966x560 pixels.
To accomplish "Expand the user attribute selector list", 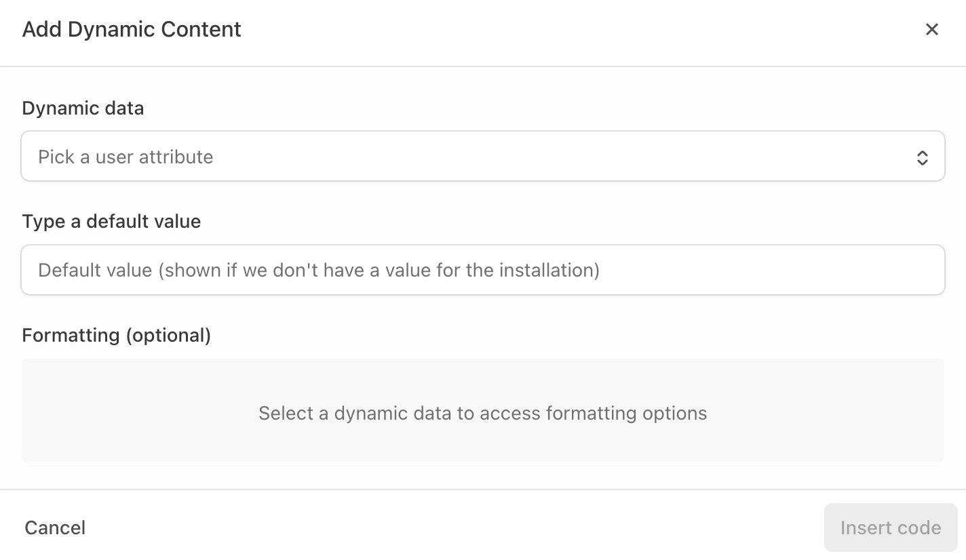I will [482, 157].
